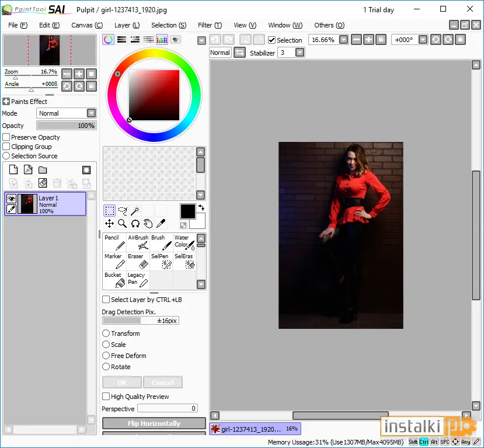Click the Flip Horizontally button
The height and width of the screenshot is (448, 484).
[154, 423]
